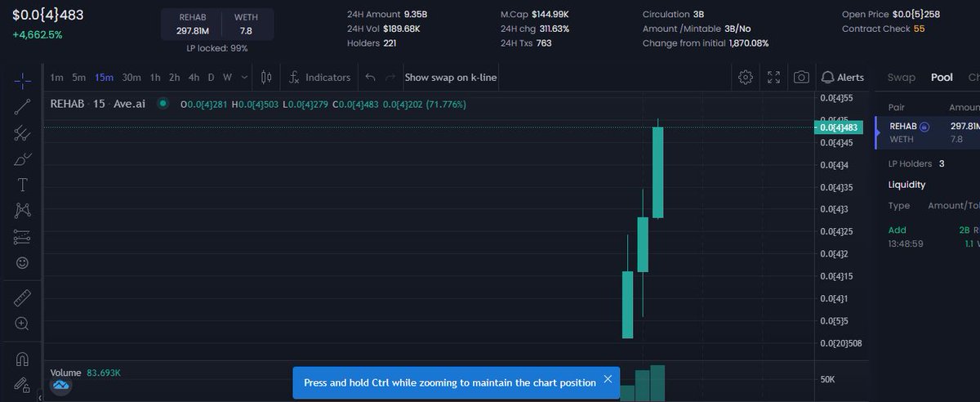Image resolution: width=980 pixels, height=402 pixels.
Task: Click the TradingView logo on chart
Action: 60,385
